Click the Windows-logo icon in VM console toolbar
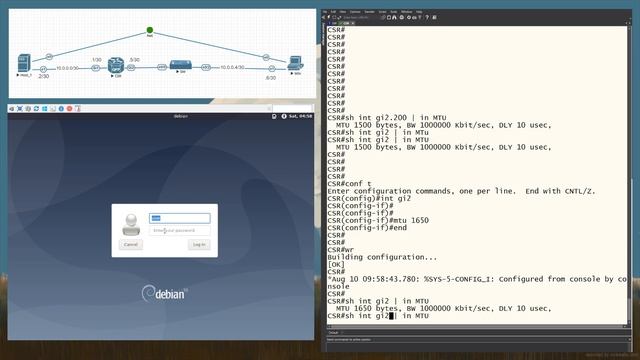Viewport: 640px width, 360px height. [x=44, y=109]
